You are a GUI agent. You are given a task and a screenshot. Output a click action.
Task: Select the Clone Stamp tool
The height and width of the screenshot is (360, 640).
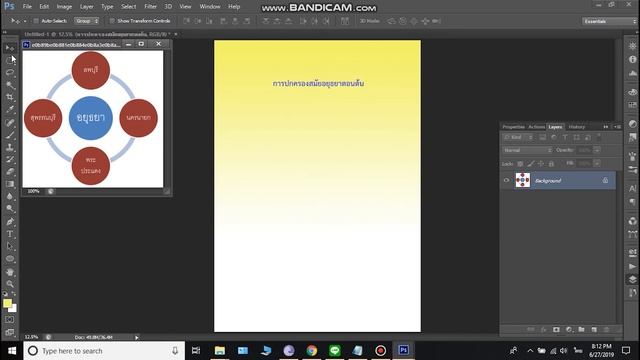[x=10, y=147]
